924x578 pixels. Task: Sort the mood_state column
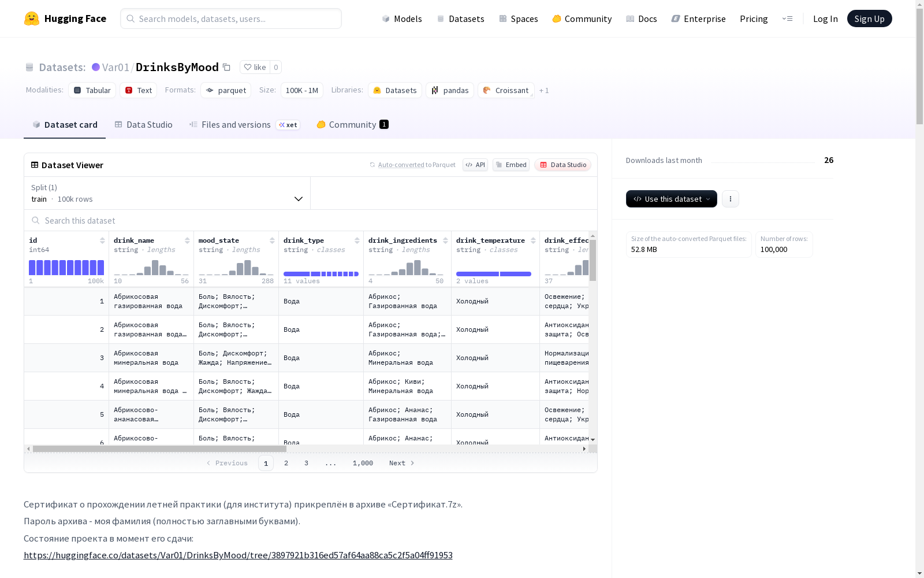[272, 240]
